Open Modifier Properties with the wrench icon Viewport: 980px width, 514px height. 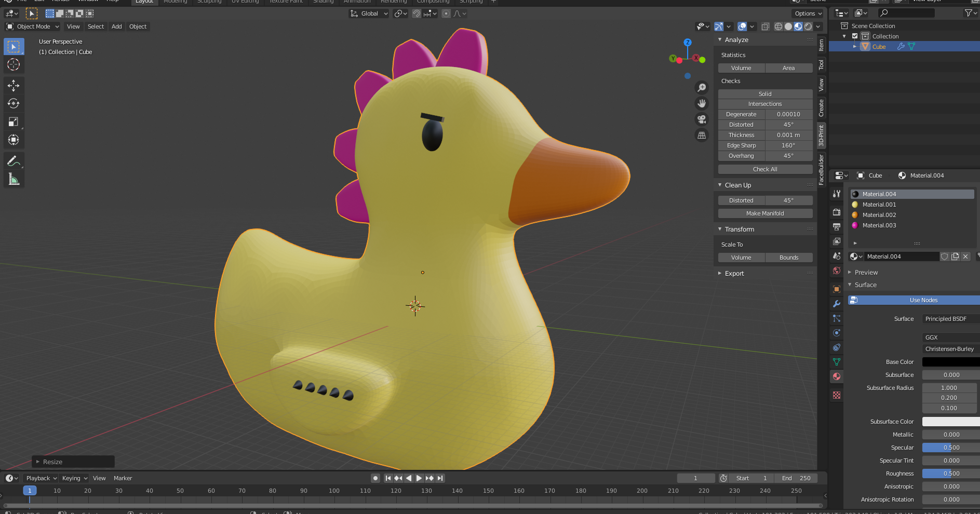click(x=836, y=304)
